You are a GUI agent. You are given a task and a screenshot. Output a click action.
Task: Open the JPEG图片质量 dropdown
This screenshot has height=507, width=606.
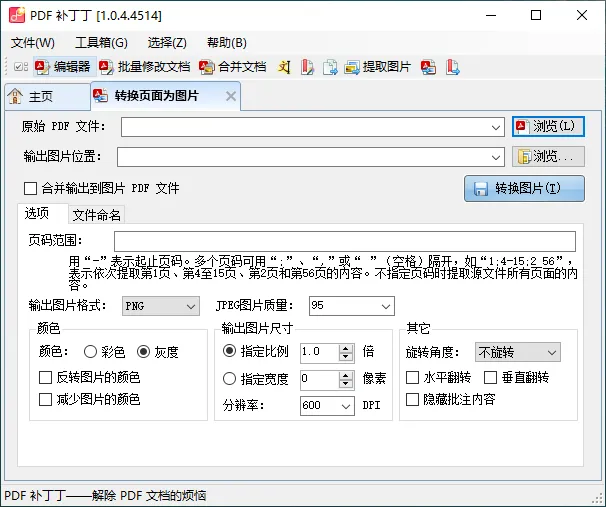click(x=352, y=306)
